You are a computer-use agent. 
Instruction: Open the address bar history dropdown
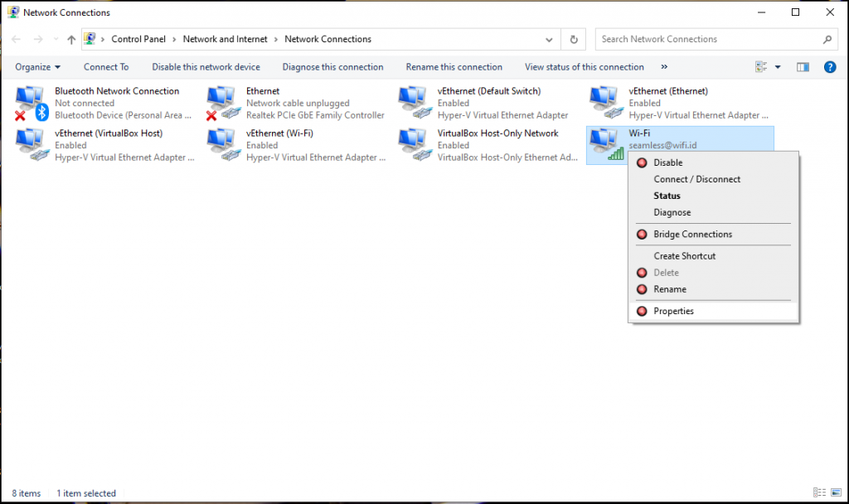(x=549, y=39)
